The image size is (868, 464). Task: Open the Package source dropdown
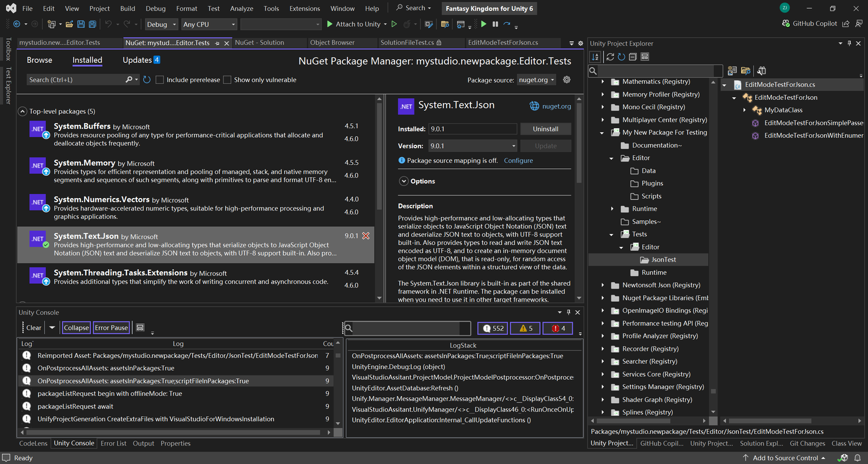(x=537, y=80)
